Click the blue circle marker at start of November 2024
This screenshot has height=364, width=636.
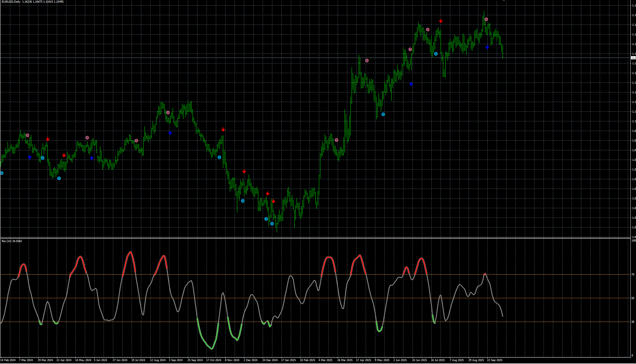pos(219,157)
